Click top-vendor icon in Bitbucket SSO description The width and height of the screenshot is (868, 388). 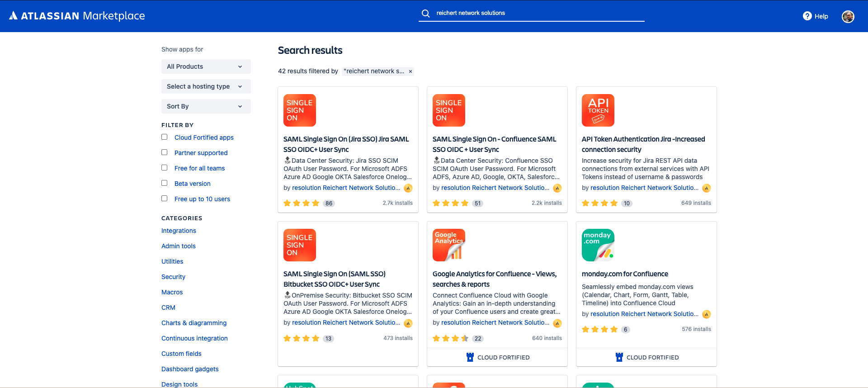click(287, 295)
